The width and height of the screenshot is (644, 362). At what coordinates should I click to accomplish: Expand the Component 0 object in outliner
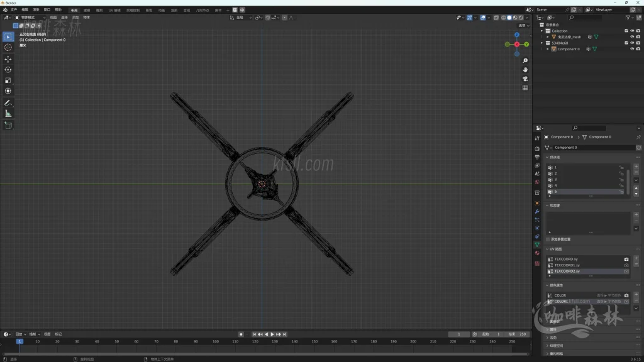(x=548, y=49)
